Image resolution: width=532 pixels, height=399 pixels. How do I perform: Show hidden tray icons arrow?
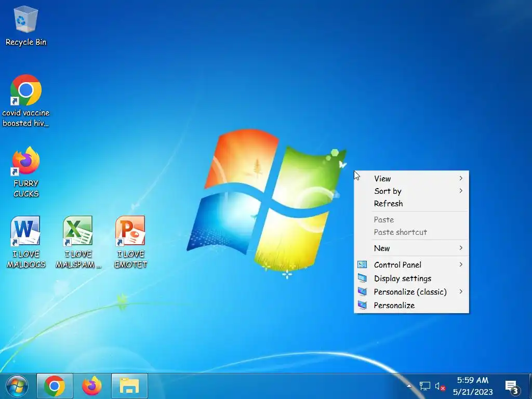point(409,386)
